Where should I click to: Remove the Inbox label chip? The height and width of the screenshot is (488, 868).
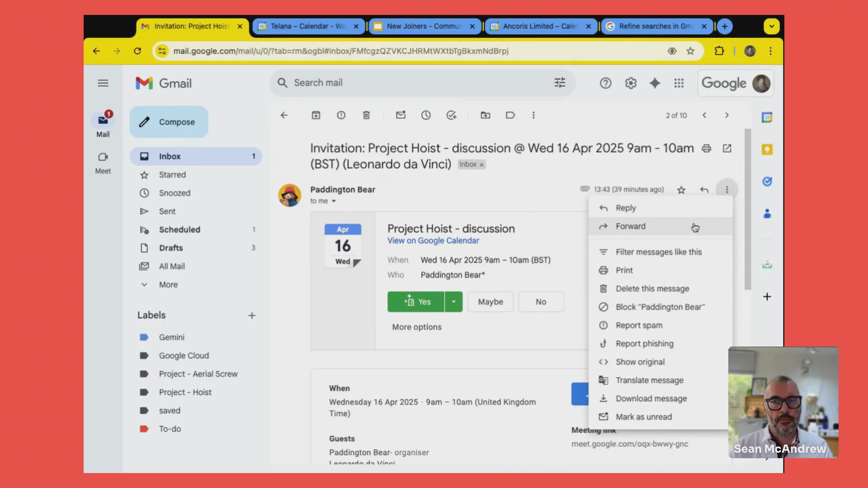pyautogui.click(x=482, y=165)
